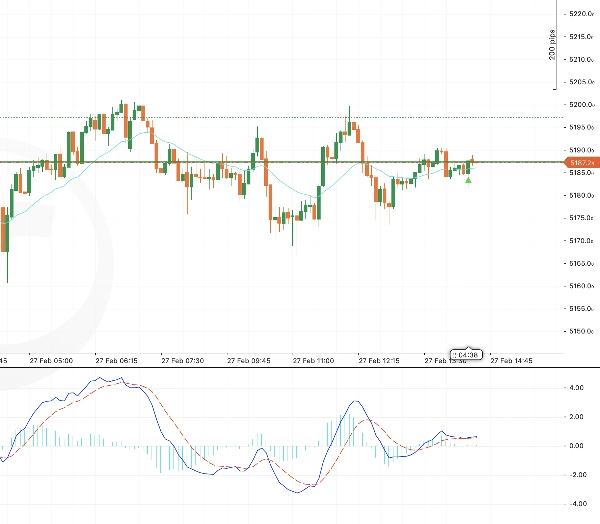The image size is (600, 524).
Task: Click the -4.00 MACD axis label
Action: pyautogui.click(x=578, y=504)
